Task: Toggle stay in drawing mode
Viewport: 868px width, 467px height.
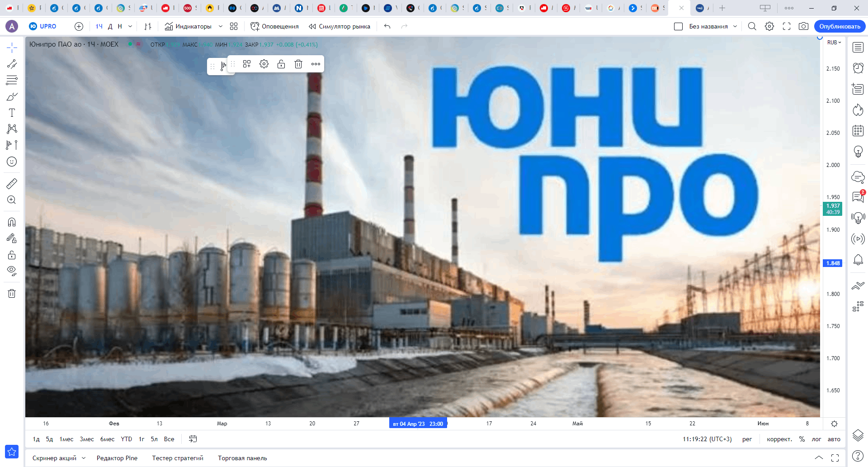Action: coord(12,238)
